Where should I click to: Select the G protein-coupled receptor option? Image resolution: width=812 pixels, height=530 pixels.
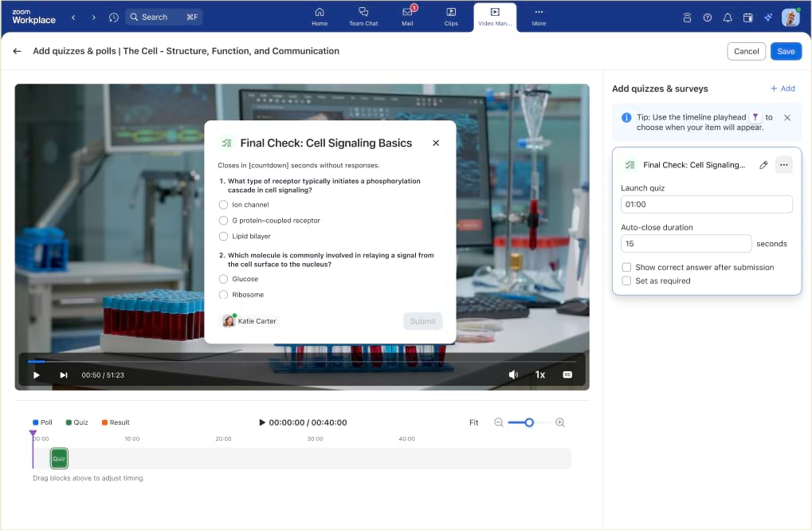(x=223, y=221)
